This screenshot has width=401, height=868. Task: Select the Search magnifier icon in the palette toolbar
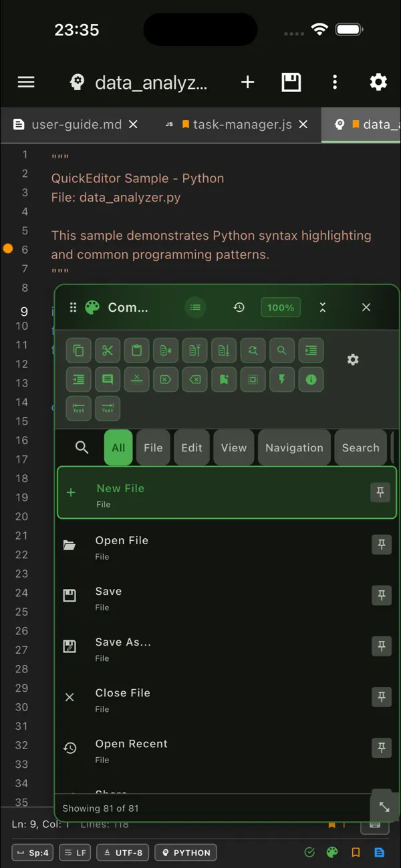(x=281, y=351)
